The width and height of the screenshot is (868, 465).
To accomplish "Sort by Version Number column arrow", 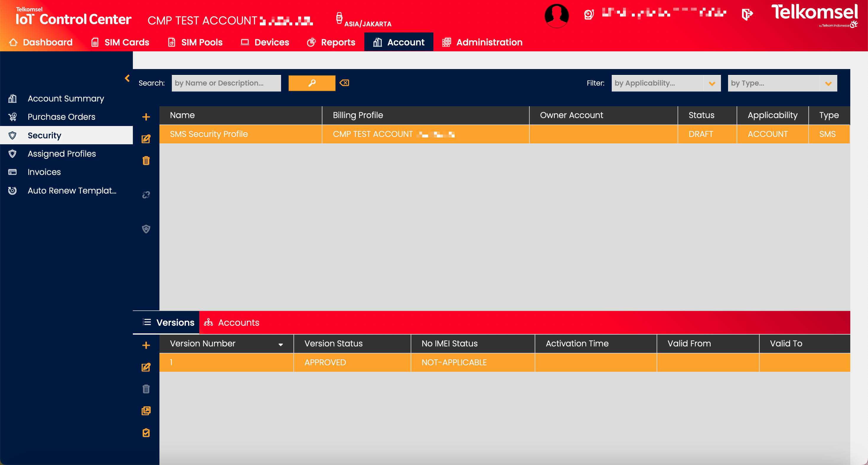I will (x=280, y=344).
